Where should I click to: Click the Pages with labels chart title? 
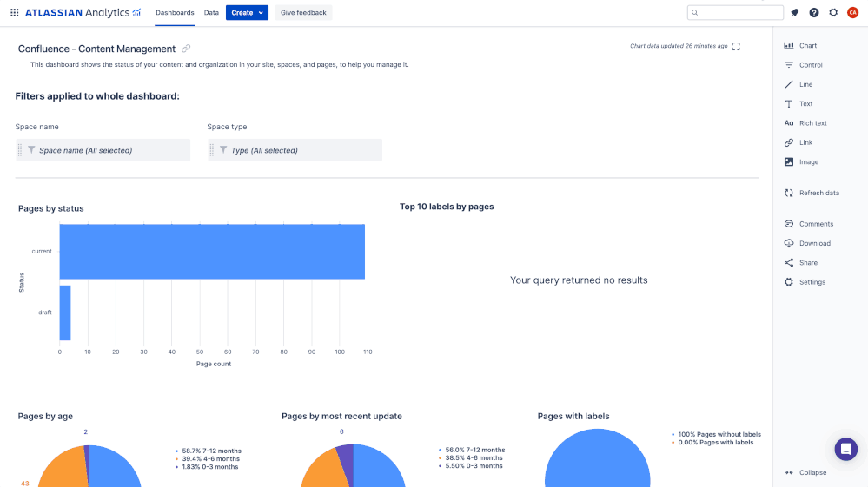click(x=573, y=416)
